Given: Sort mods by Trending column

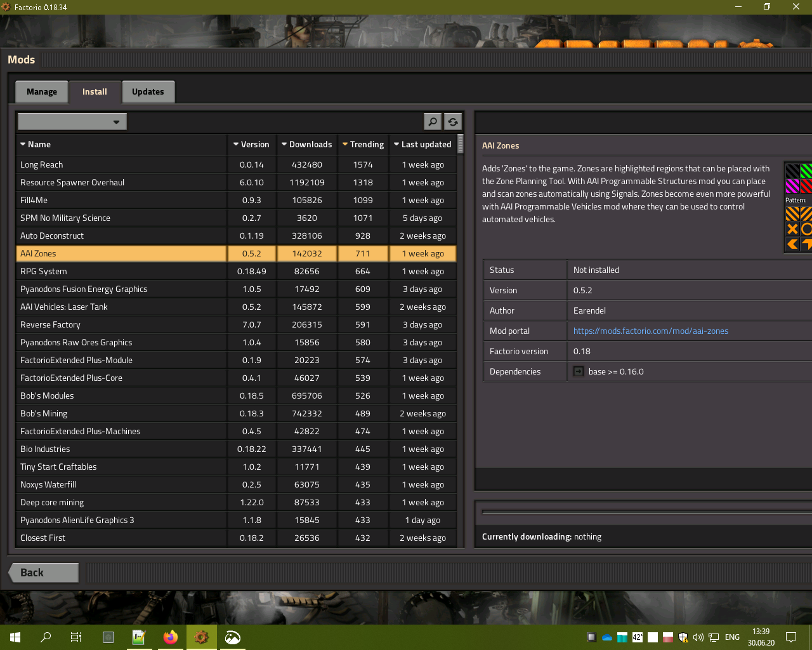Looking at the screenshot, I should tap(363, 145).
